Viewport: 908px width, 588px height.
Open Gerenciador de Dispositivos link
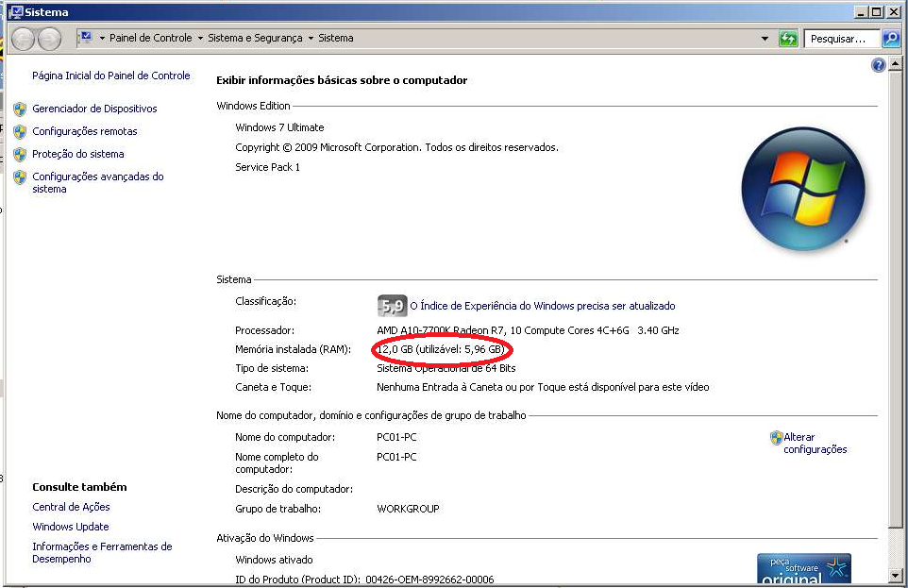click(x=94, y=109)
